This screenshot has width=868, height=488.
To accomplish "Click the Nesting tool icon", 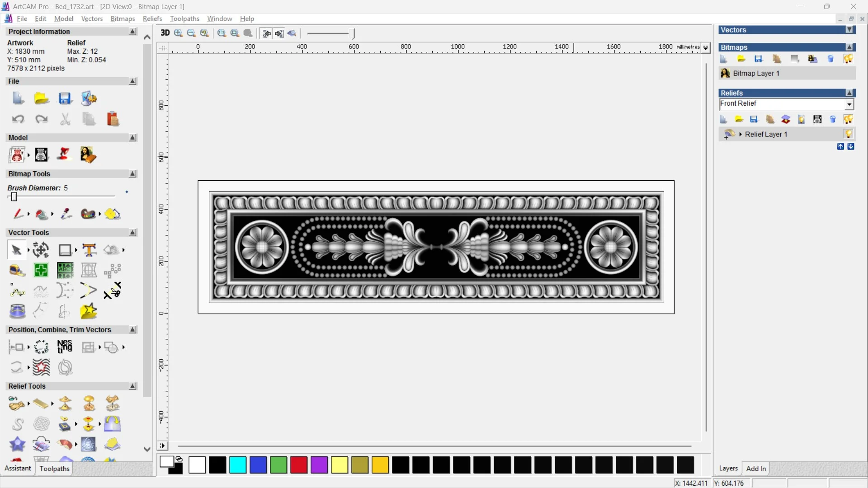I will click(x=65, y=347).
